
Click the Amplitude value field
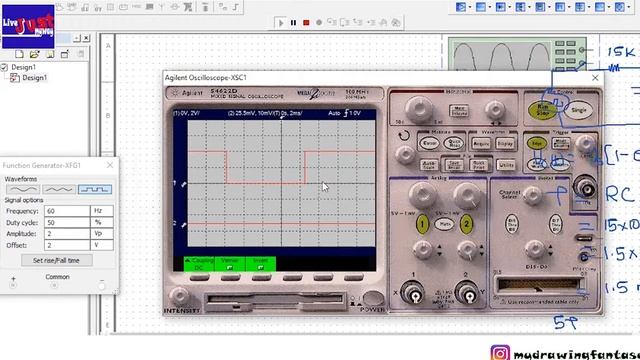[67, 234]
